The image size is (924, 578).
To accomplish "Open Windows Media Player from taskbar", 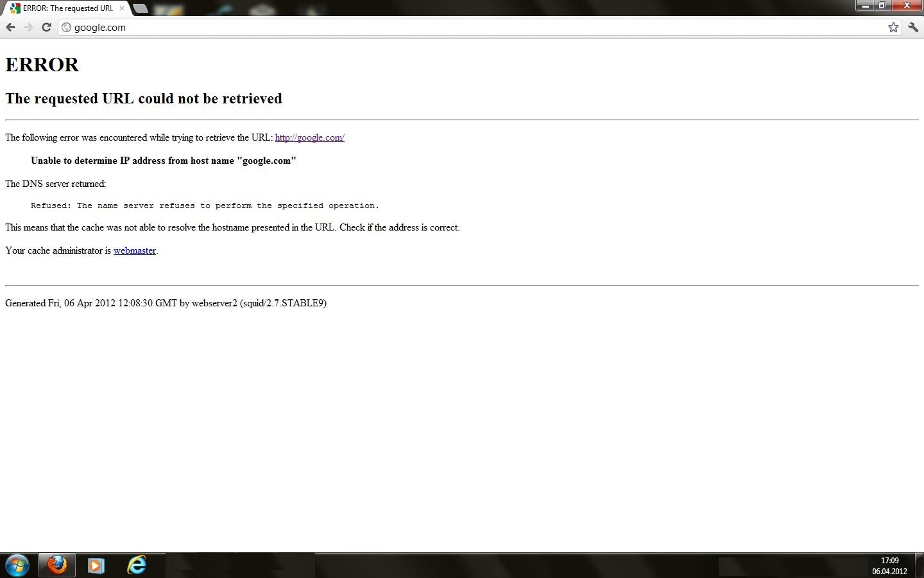I will pos(96,565).
